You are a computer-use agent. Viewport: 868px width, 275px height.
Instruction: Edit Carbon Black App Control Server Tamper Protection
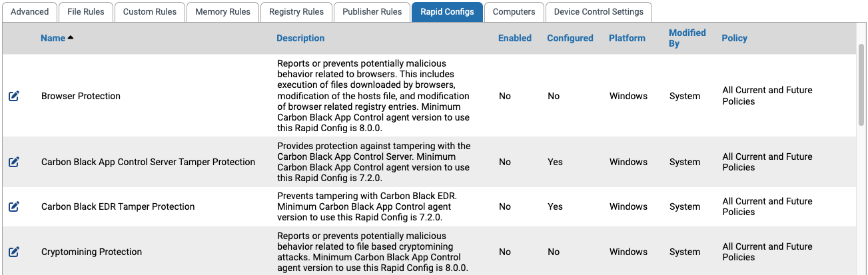click(x=14, y=162)
